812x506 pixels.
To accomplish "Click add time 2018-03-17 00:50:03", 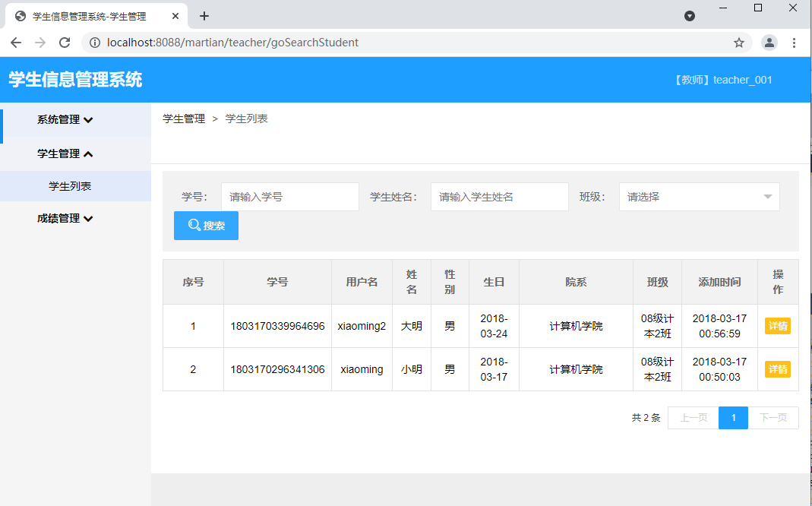I will tap(719, 369).
